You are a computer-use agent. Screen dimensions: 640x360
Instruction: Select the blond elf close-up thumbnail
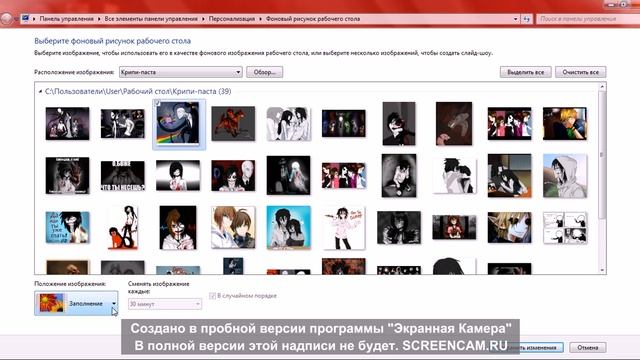509,227
